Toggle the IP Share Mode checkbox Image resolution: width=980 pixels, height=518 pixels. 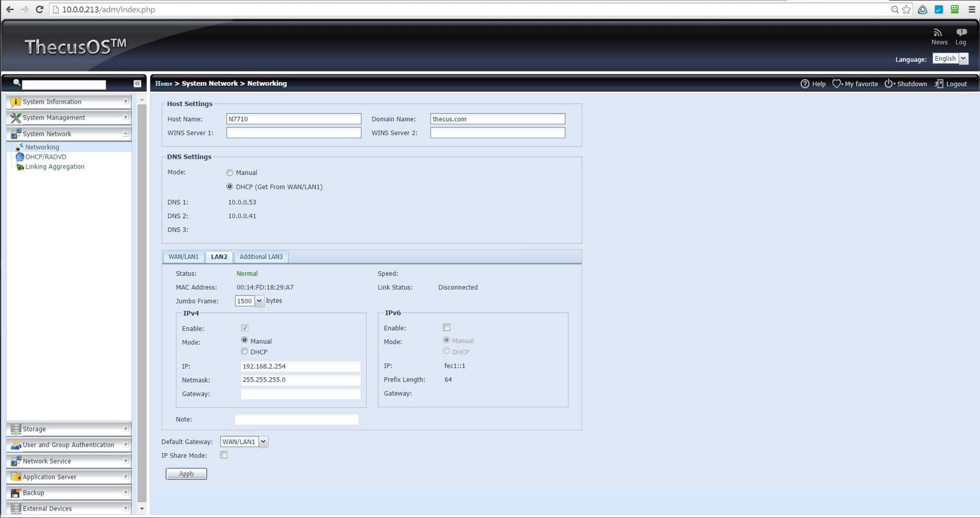224,455
